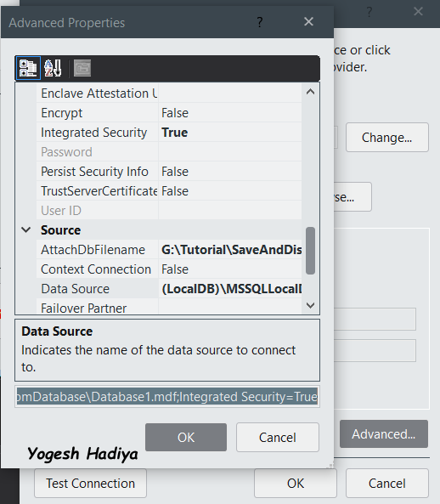Select the Encrypt property row
Image resolution: width=440 pixels, height=504 pixels.
coord(169,113)
